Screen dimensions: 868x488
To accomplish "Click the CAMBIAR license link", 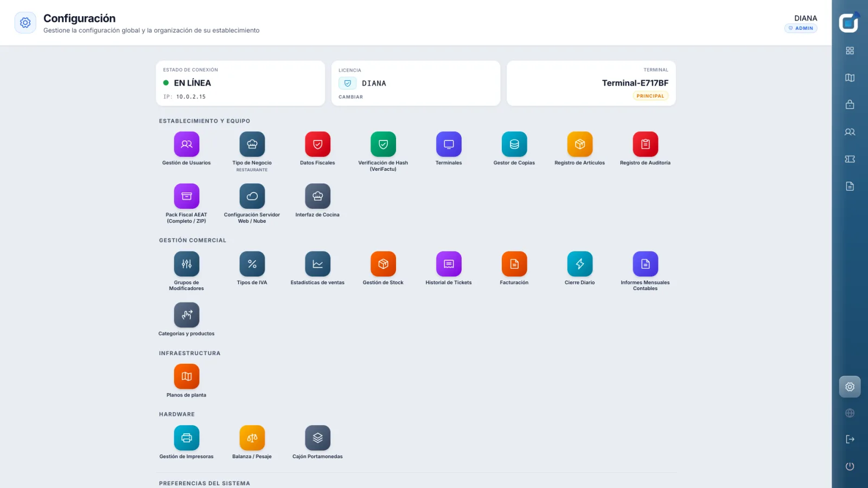I will pyautogui.click(x=351, y=97).
